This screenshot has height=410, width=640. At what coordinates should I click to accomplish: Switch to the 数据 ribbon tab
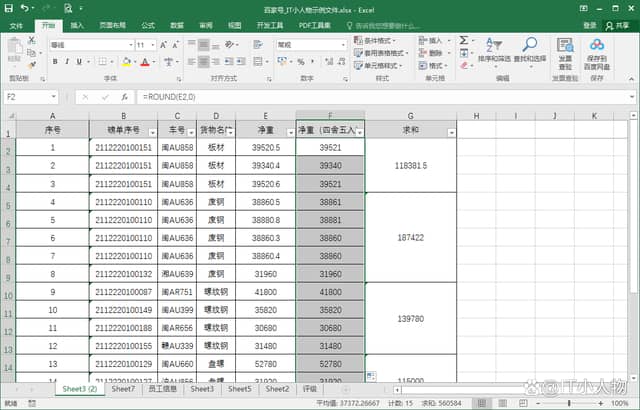(x=177, y=25)
